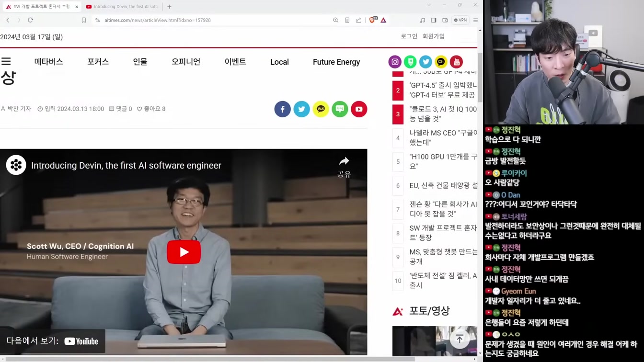Open the red YouTube icon in site header

(x=456, y=62)
